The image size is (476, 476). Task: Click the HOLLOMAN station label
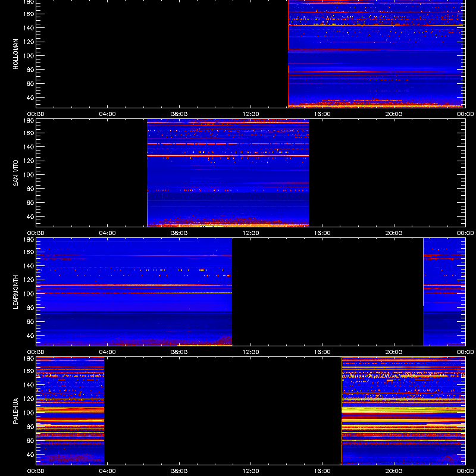[x=15, y=54]
